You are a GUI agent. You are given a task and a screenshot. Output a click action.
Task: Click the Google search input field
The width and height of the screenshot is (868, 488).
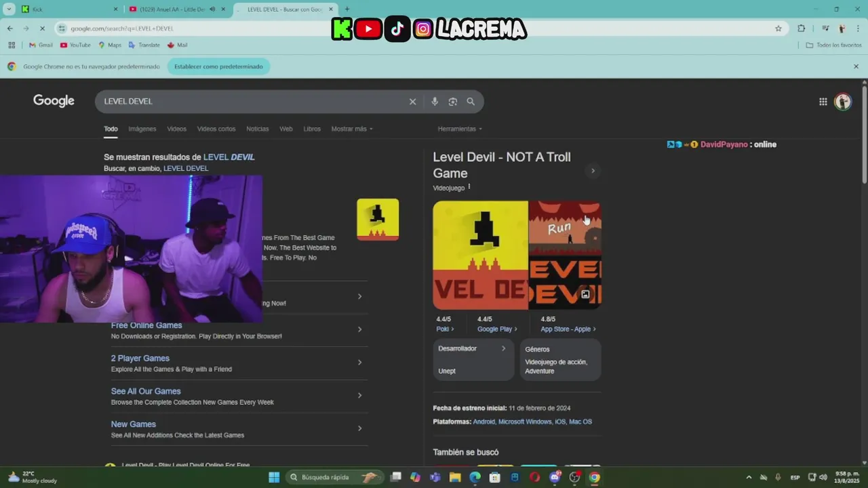(x=254, y=102)
